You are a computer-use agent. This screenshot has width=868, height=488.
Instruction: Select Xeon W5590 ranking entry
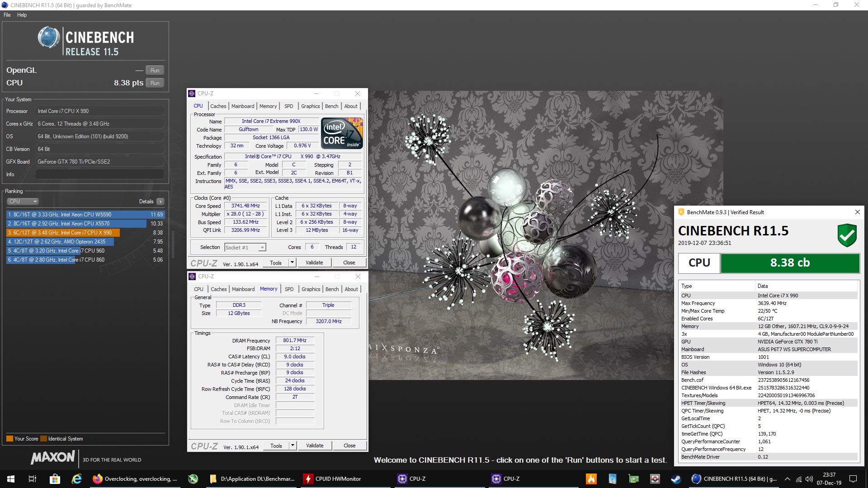point(85,215)
